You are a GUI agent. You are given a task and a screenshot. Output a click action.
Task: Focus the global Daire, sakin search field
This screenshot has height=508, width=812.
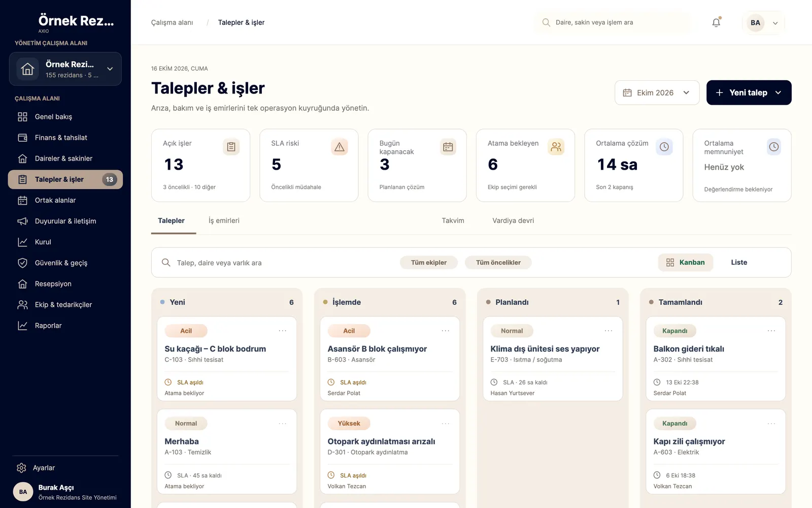tap(614, 22)
